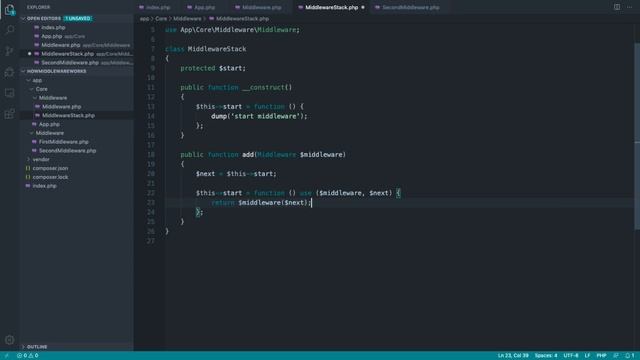The image size is (640, 360).
Task: Open SecondMiddleware.php in Open Editors list
Action: 70,63
